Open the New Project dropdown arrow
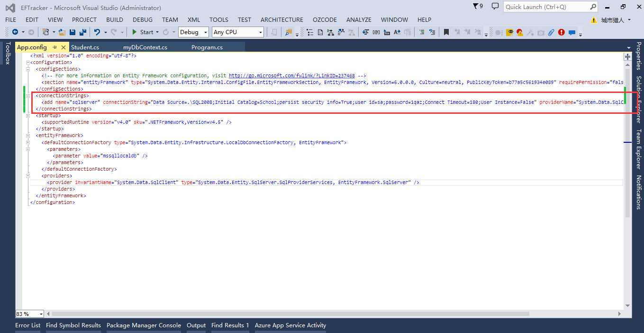 (54, 32)
